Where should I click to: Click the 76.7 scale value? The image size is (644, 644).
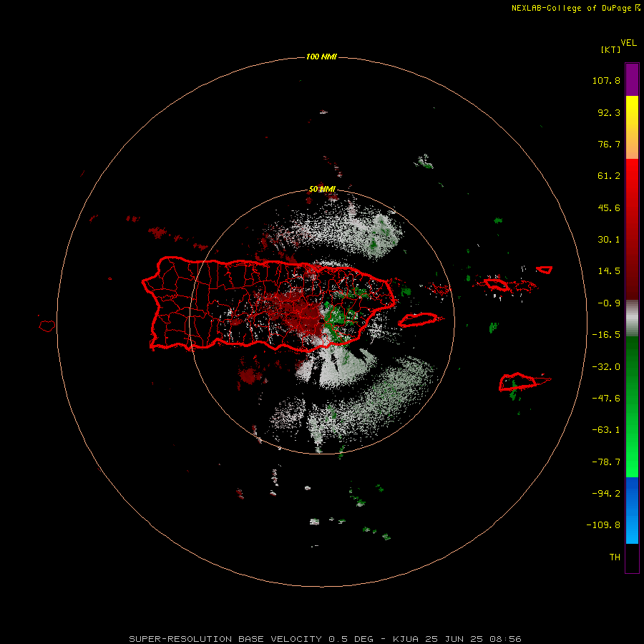[609, 144]
